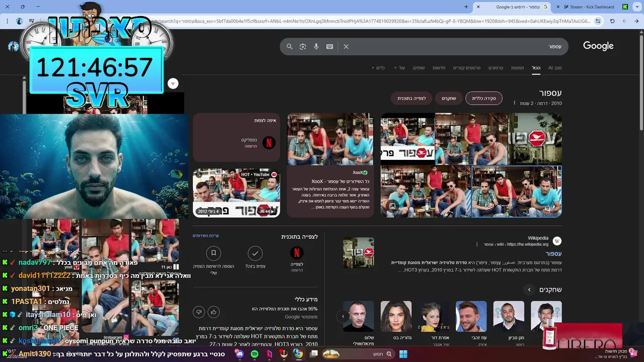This screenshot has height=362, width=644.
Task: Open the עספור Wikipedia title link
Action: (x=554, y=254)
